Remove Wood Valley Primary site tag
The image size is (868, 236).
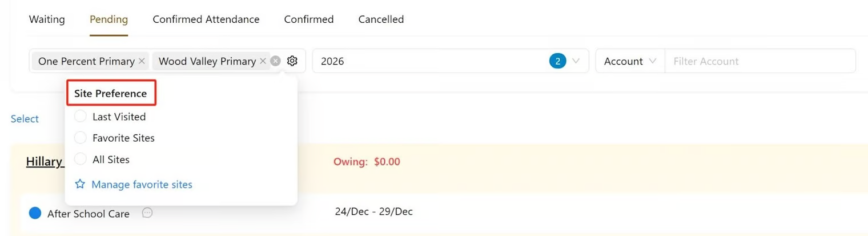click(x=263, y=61)
